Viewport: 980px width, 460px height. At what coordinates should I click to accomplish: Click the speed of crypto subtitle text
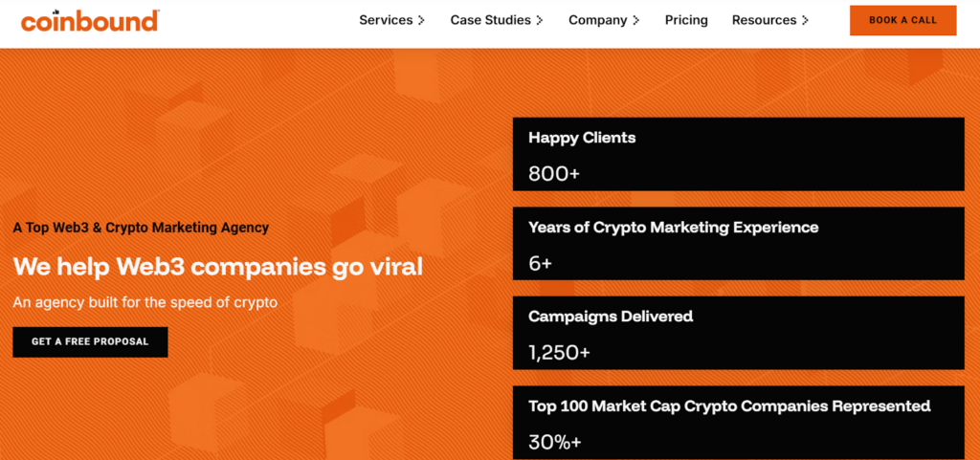145,302
